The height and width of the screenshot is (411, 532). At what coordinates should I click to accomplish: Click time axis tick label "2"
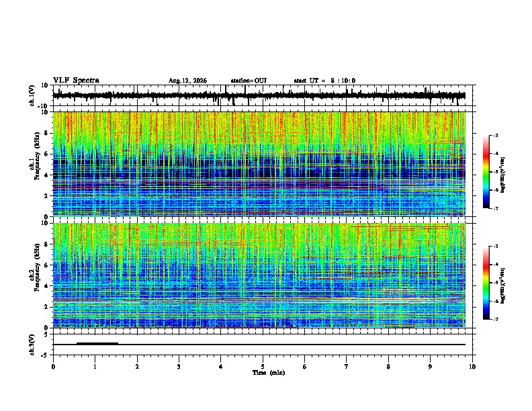137,367
